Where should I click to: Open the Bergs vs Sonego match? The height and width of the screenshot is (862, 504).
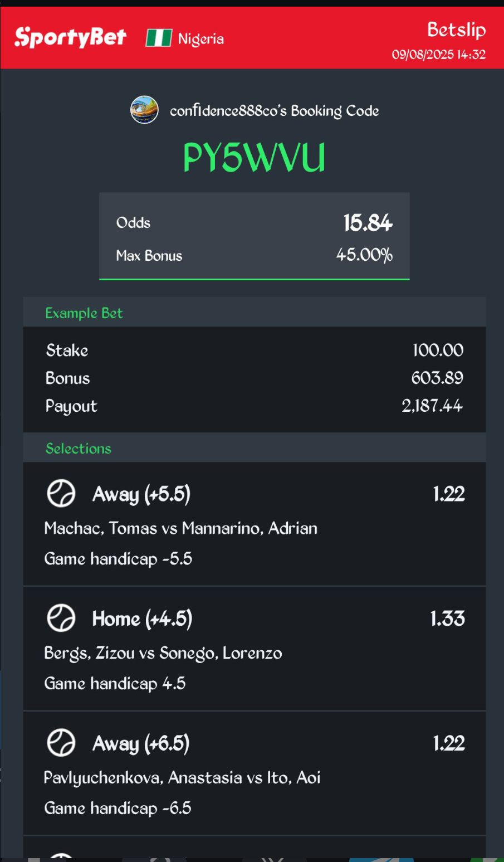point(163,653)
